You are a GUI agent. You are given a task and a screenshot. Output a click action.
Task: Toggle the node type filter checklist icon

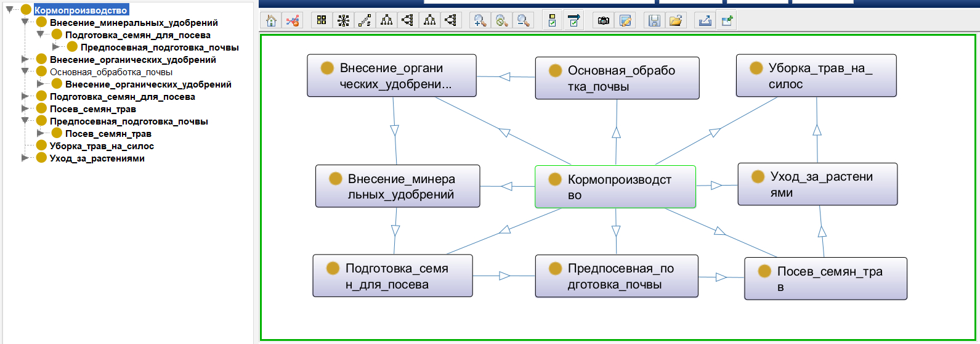553,21
